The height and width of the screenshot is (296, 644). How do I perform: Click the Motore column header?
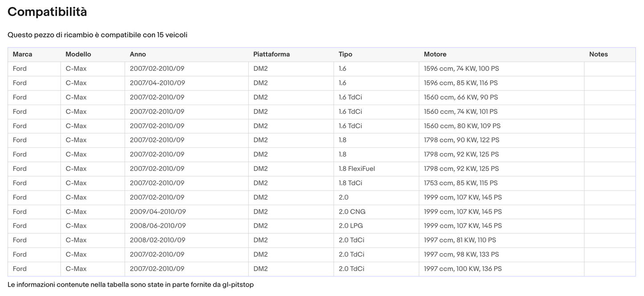click(x=435, y=54)
